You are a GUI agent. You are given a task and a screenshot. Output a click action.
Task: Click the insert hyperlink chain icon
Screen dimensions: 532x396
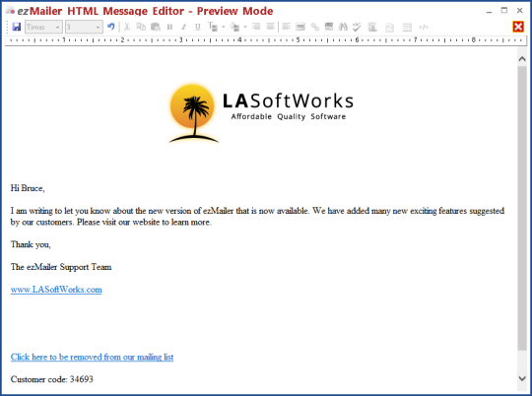(315, 27)
